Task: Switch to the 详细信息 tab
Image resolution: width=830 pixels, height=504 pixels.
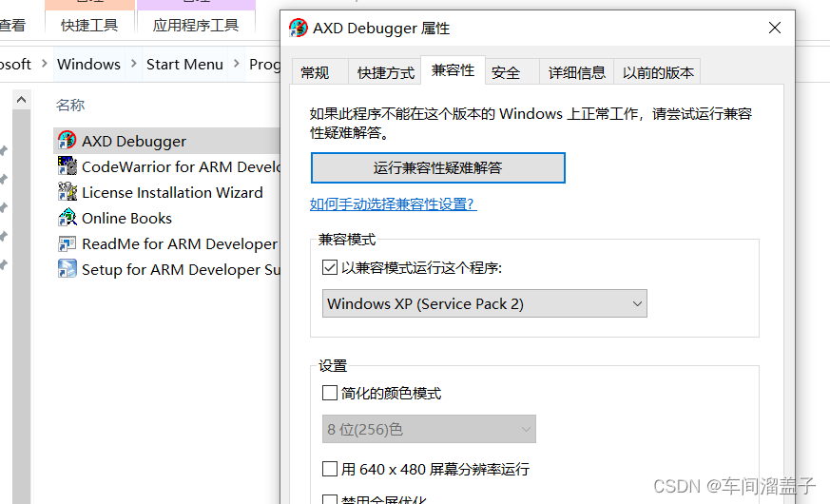Action: pyautogui.click(x=576, y=72)
